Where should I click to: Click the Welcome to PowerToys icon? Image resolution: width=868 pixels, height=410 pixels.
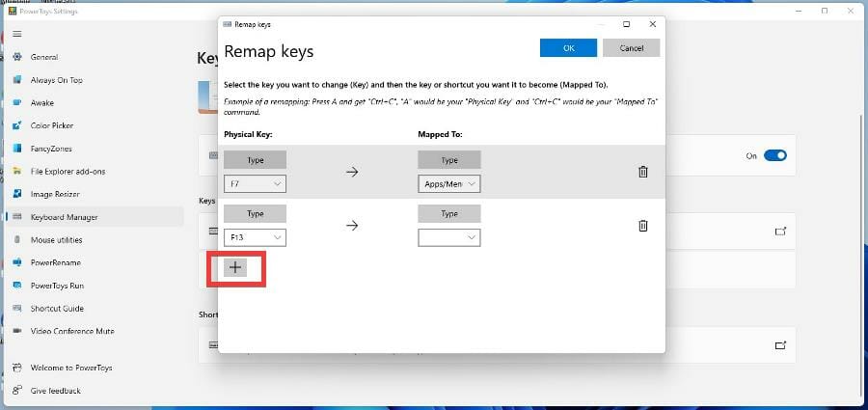click(x=17, y=368)
